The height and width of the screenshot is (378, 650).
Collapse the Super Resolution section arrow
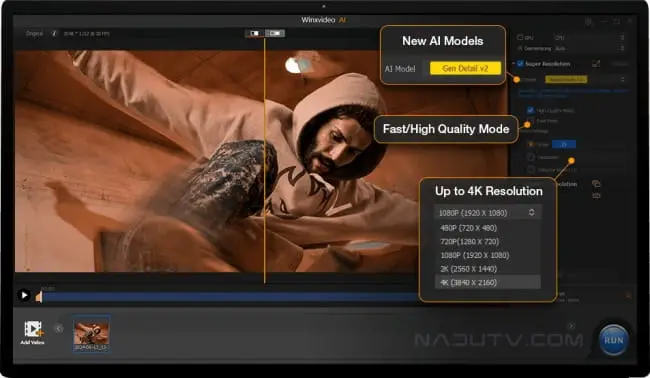pyautogui.click(x=514, y=64)
